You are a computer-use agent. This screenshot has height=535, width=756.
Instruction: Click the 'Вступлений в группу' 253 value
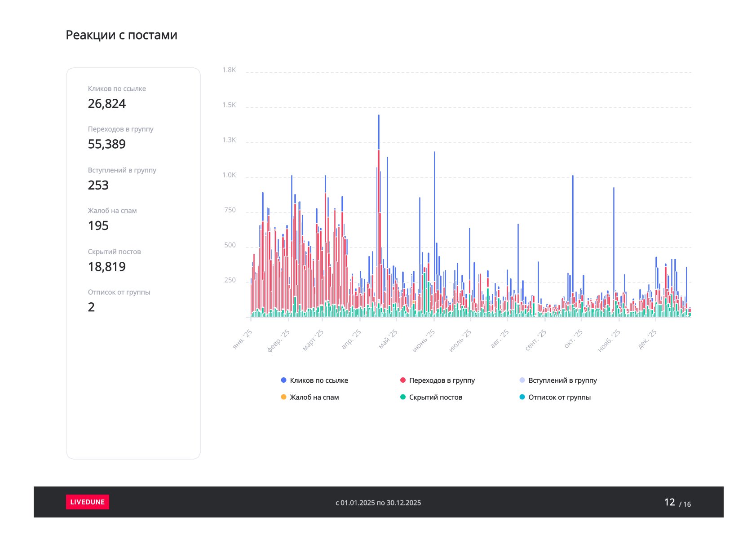coord(98,185)
